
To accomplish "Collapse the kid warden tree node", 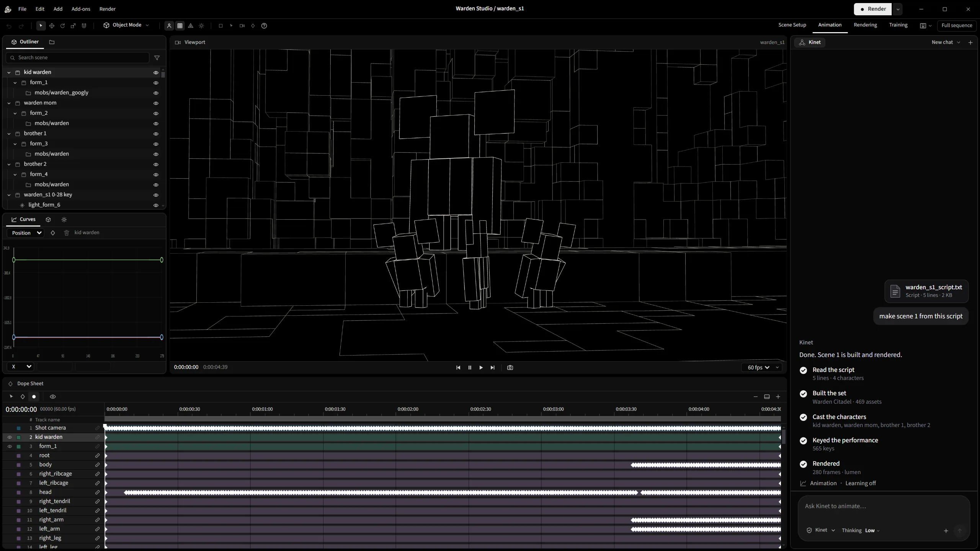I will tap(9, 72).
